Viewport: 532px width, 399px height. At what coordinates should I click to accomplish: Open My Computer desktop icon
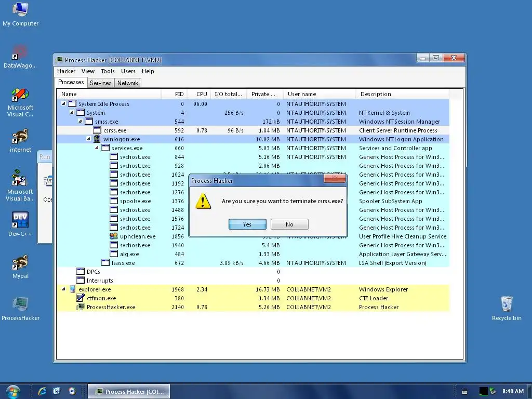[x=20, y=14]
